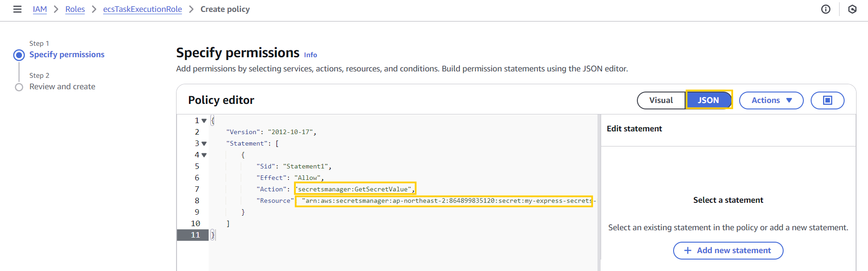The width and height of the screenshot is (868, 271).
Task: Open the Actions dropdown menu
Action: pos(771,100)
